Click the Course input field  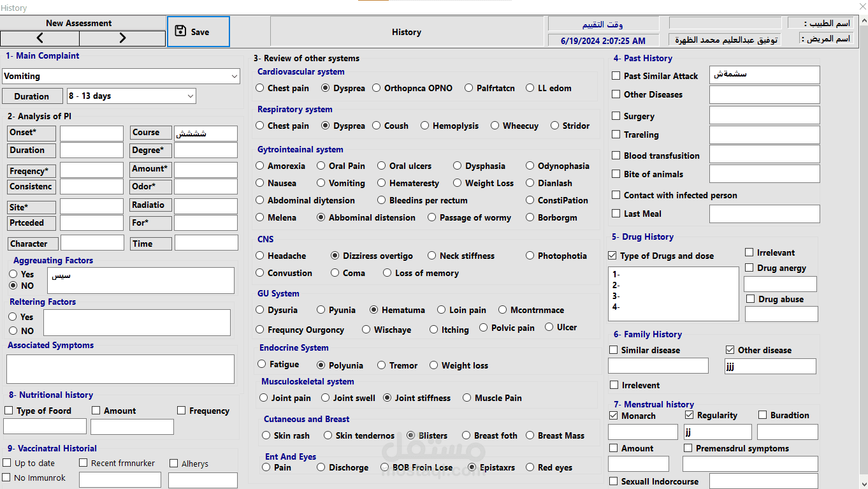coord(206,133)
